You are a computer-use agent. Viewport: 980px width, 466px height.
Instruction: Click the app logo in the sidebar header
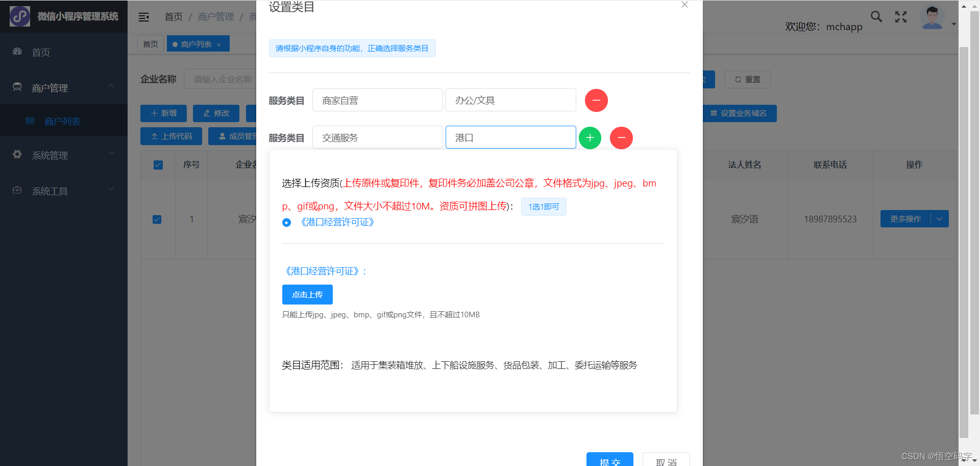[20, 16]
